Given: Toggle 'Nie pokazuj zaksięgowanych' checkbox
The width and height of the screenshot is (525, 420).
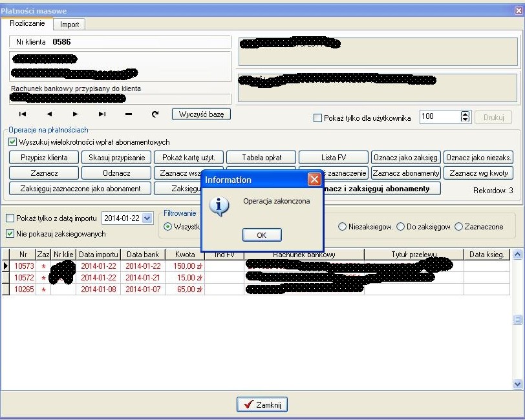Looking at the screenshot, I should (10, 234).
